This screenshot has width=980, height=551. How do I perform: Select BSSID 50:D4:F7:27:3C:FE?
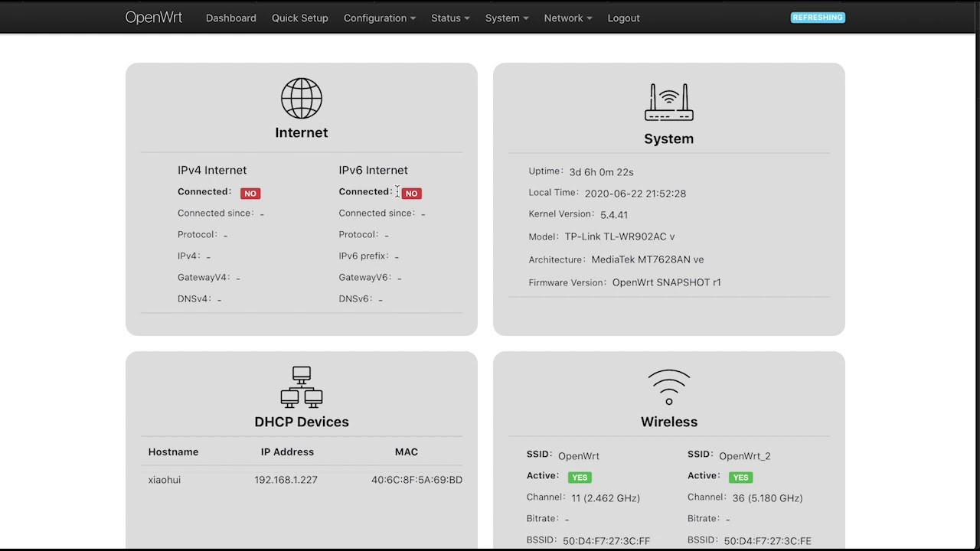tap(768, 541)
